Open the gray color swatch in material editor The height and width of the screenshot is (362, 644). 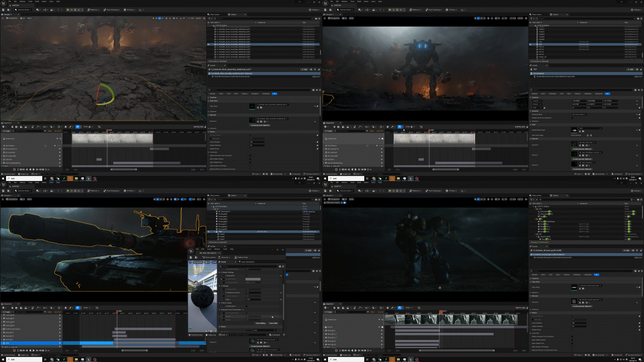[253, 279]
